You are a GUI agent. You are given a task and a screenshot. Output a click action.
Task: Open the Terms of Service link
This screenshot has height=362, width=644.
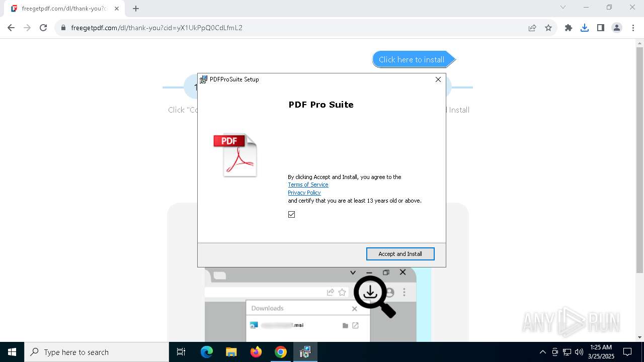coord(308,185)
